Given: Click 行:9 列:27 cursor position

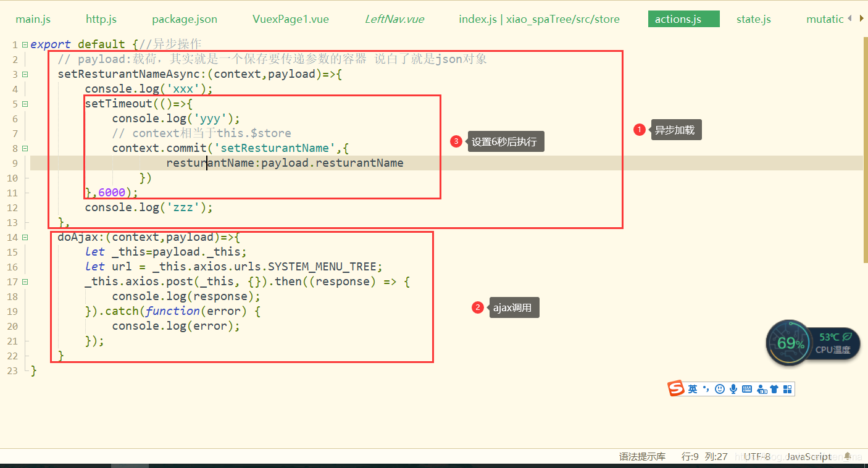Looking at the screenshot, I should coord(704,456).
